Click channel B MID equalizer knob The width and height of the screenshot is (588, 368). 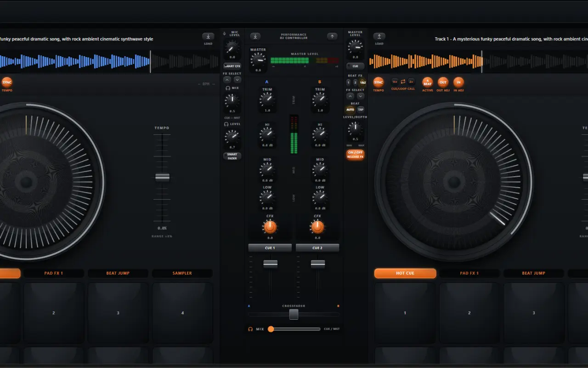(320, 169)
